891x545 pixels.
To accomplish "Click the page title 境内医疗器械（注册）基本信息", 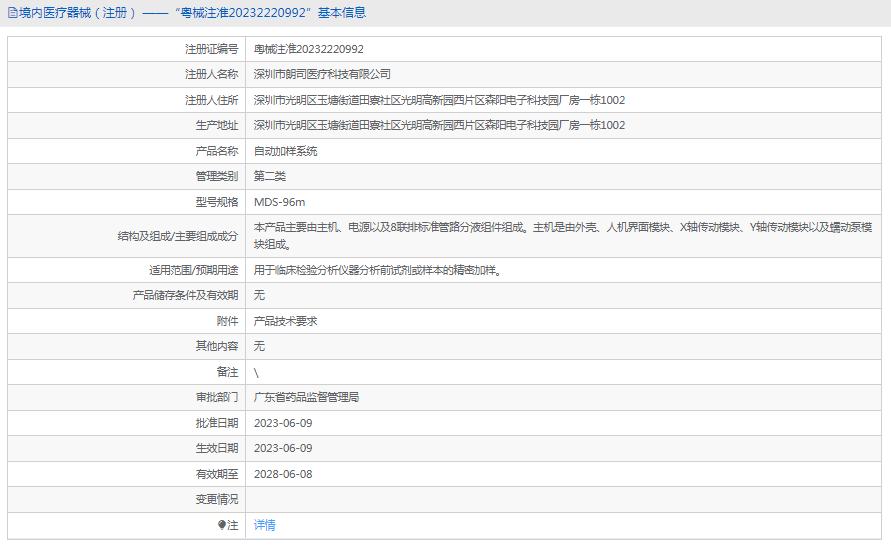I will tap(192, 13).
